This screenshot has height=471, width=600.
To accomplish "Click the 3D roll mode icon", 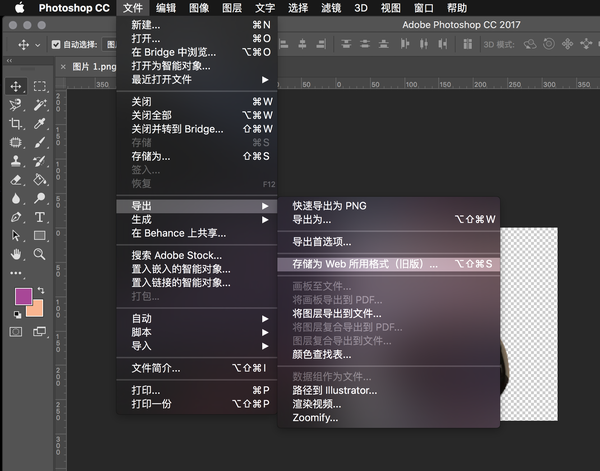I will tap(549, 44).
